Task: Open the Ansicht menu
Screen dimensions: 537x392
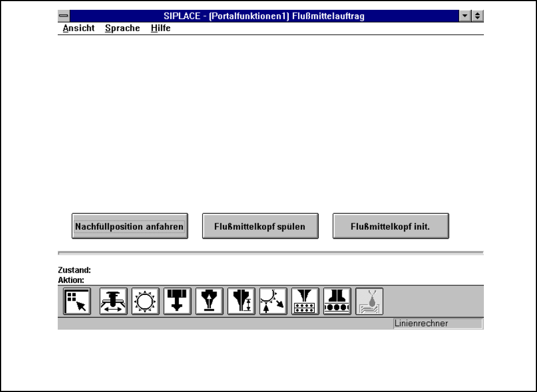Action: tap(79, 28)
